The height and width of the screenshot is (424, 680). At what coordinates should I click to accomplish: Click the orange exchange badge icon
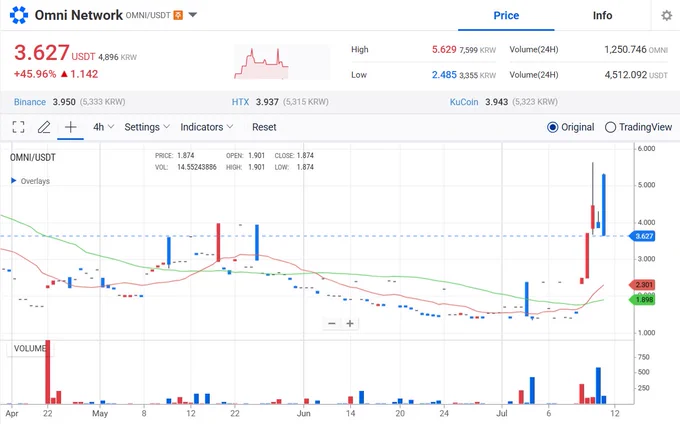click(178, 15)
